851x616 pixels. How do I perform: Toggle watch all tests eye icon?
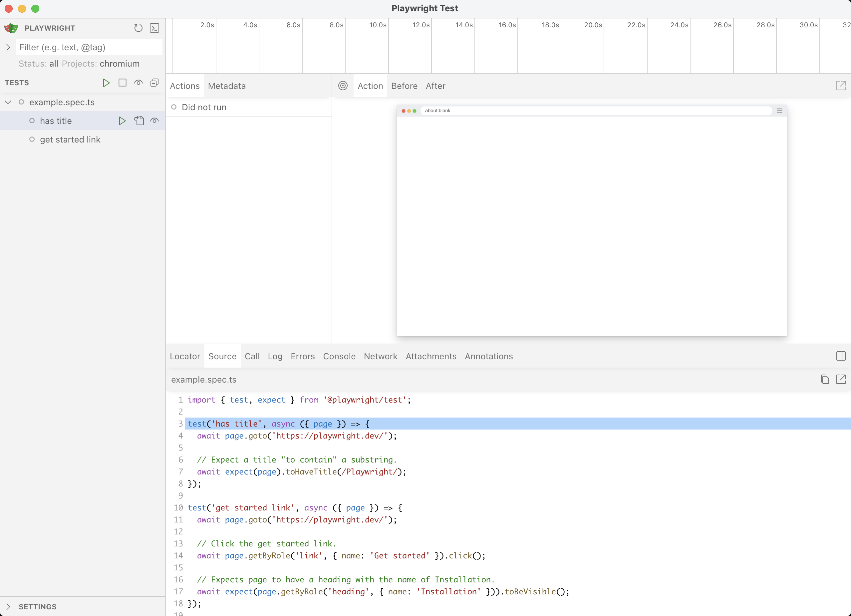coord(139,83)
